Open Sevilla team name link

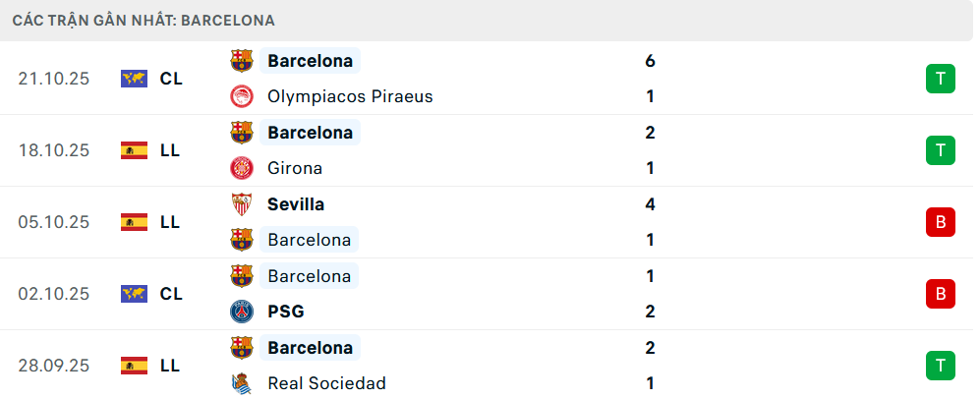[296, 204]
